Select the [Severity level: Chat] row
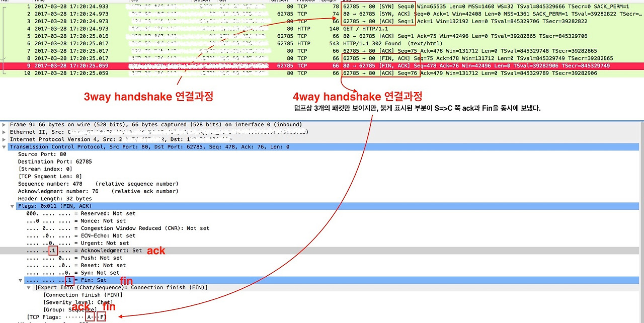The width and height of the screenshot is (644, 323). click(x=78, y=302)
